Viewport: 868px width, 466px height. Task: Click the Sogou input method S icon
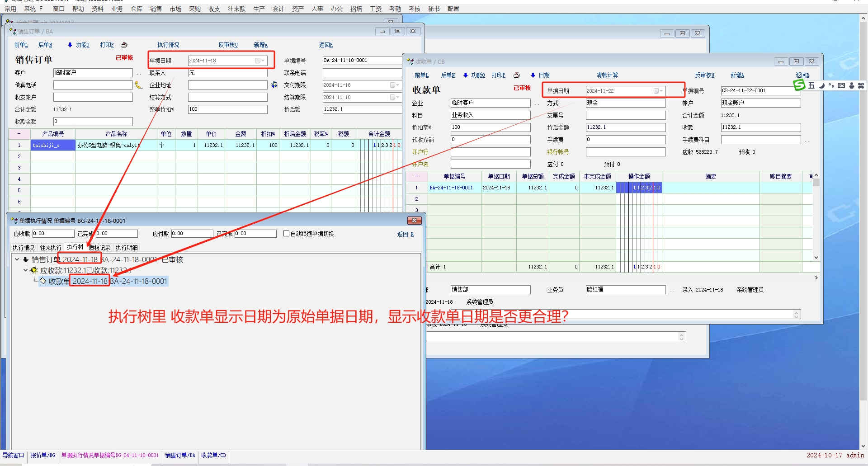pos(799,85)
